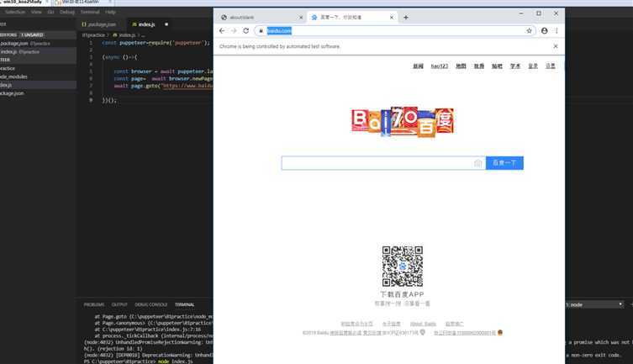
Task: Focus the Baidu search input box
Action: [377, 163]
